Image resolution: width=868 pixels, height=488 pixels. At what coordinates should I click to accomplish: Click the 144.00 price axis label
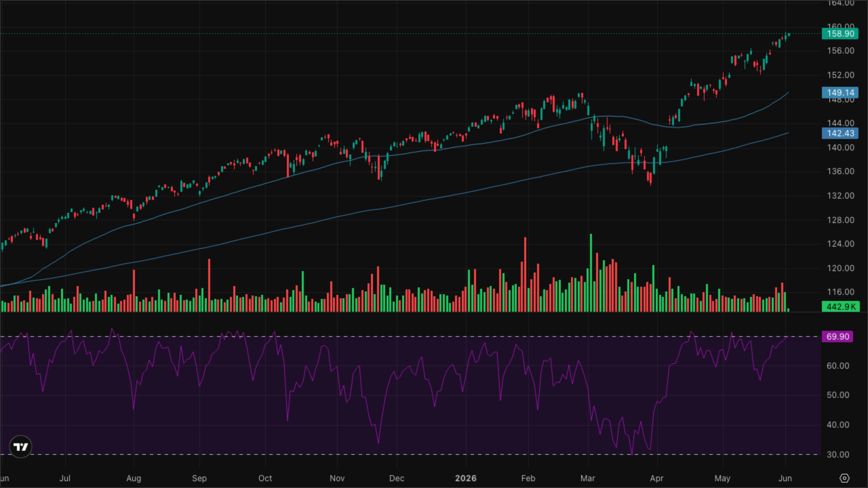841,123
